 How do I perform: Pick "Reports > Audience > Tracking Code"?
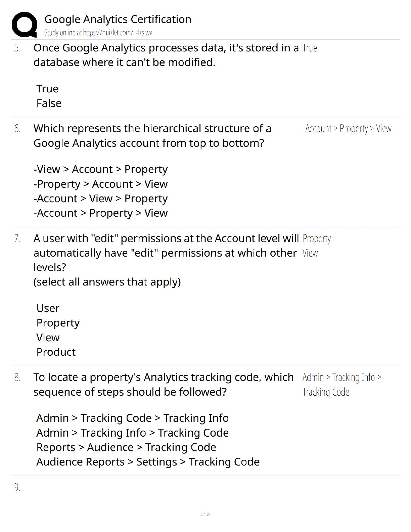(x=126, y=447)
